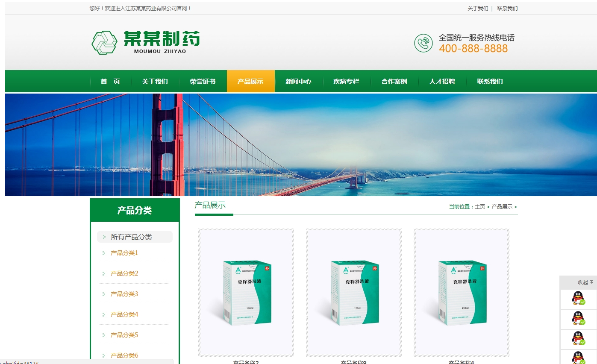Click the fourth QQ penguin icon at bottom
This screenshot has width=597, height=364.
click(x=578, y=357)
